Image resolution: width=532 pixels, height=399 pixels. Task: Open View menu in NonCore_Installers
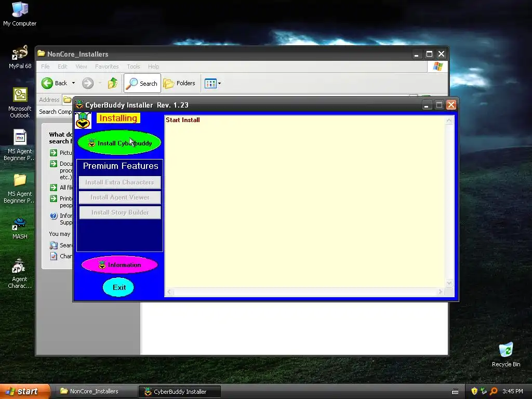tap(81, 66)
